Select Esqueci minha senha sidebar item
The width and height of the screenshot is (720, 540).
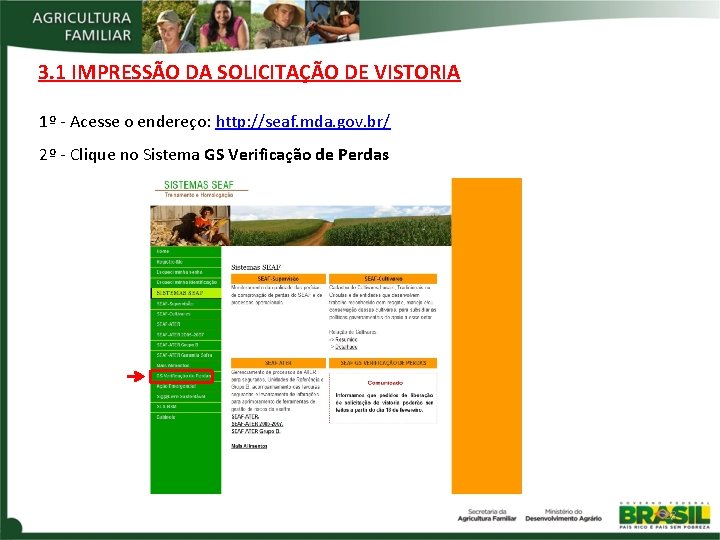tap(179, 272)
